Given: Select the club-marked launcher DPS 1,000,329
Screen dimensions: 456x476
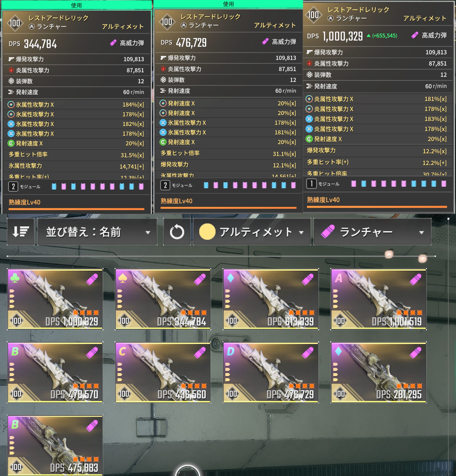Looking at the screenshot, I should [55, 299].
